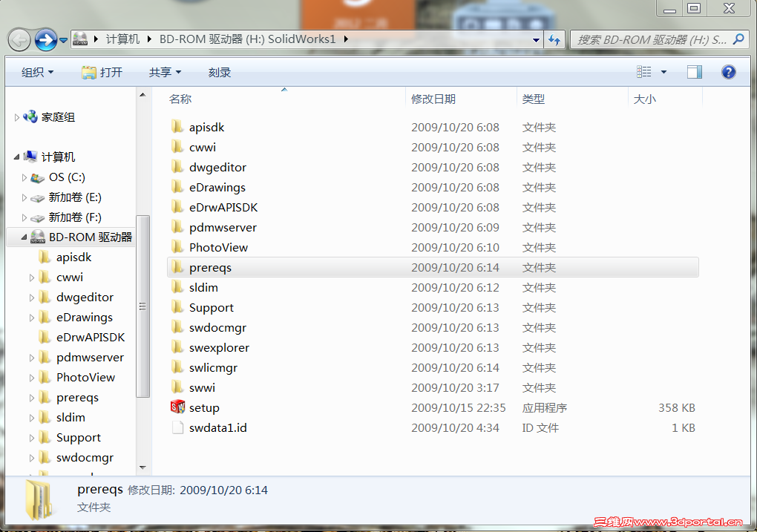The width and height of the screenshot is (757, 532).
Task: Click 计算机 in the address breadcrumb
Action: point(122,39)
